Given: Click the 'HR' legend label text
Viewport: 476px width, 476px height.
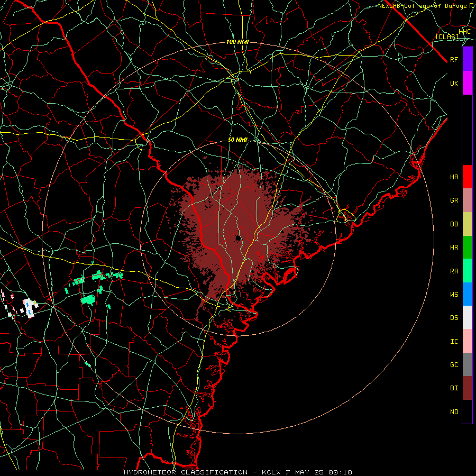Looking at the screenshot, I should [x=454, y=248].
